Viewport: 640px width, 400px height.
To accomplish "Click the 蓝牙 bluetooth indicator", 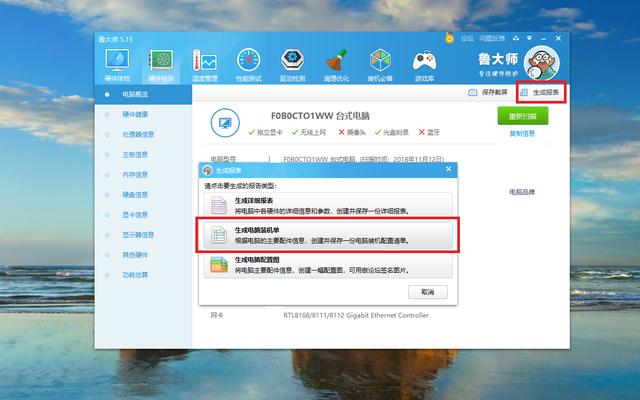I will pos(429,132).
